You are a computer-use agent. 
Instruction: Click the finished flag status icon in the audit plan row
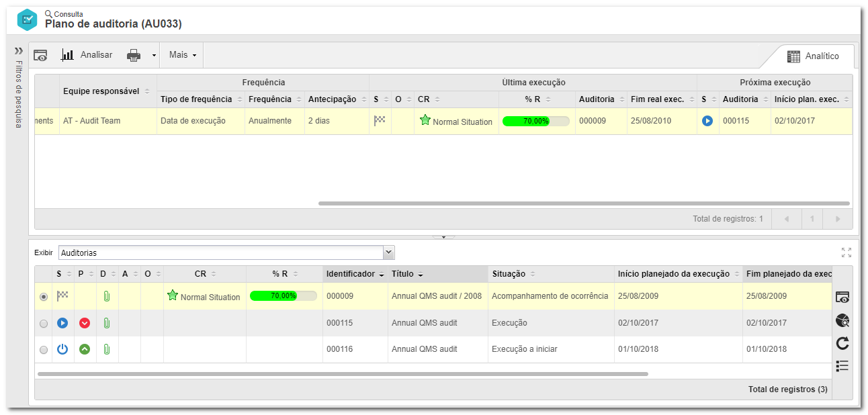[380, 121]
